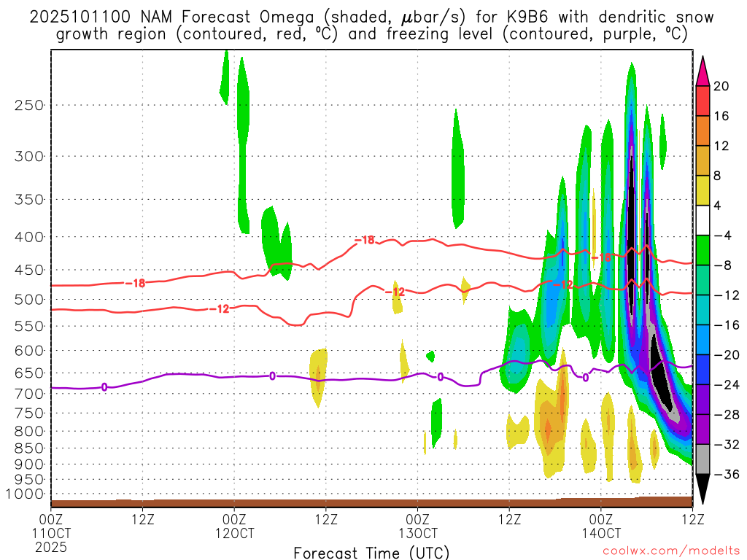Click the colorbar label -8
Image resolution: width=747 pixels, height=560 pixels.
[x=723, y=265]
